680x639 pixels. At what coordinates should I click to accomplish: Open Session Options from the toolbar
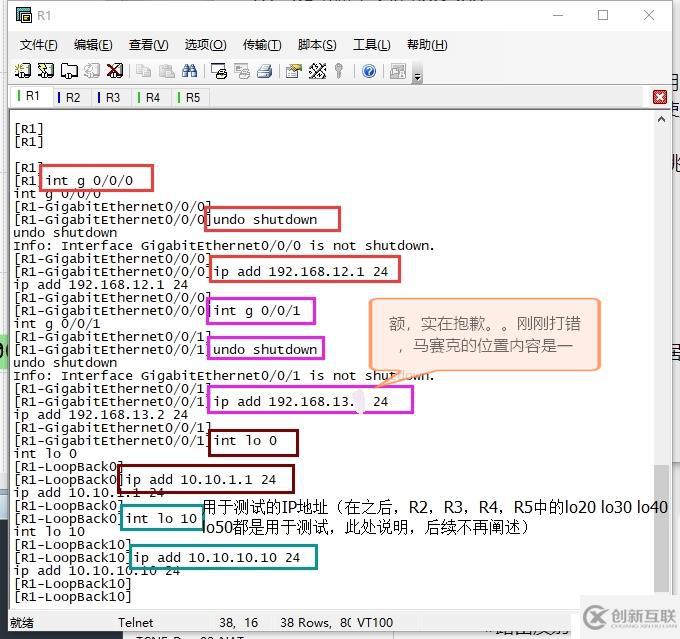click(294, 71)
